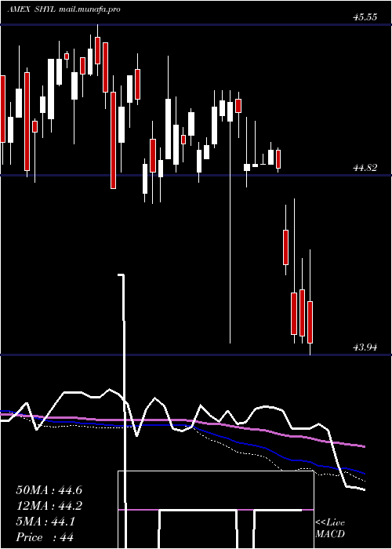The height and width of the screenshot is (549, 392).
Task: Click the <<Live MACD label
Action: pos(330,528)
